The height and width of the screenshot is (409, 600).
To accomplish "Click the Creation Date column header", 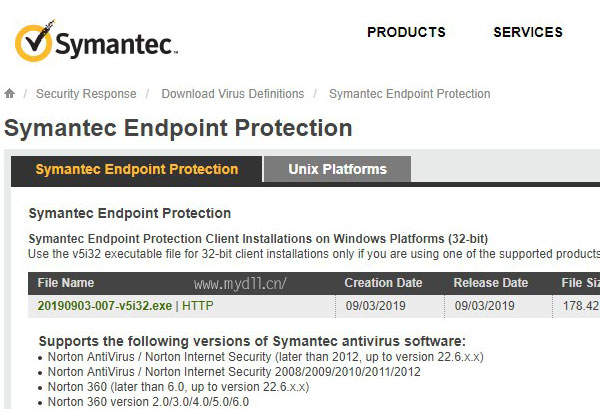I will tap(383, 283).
